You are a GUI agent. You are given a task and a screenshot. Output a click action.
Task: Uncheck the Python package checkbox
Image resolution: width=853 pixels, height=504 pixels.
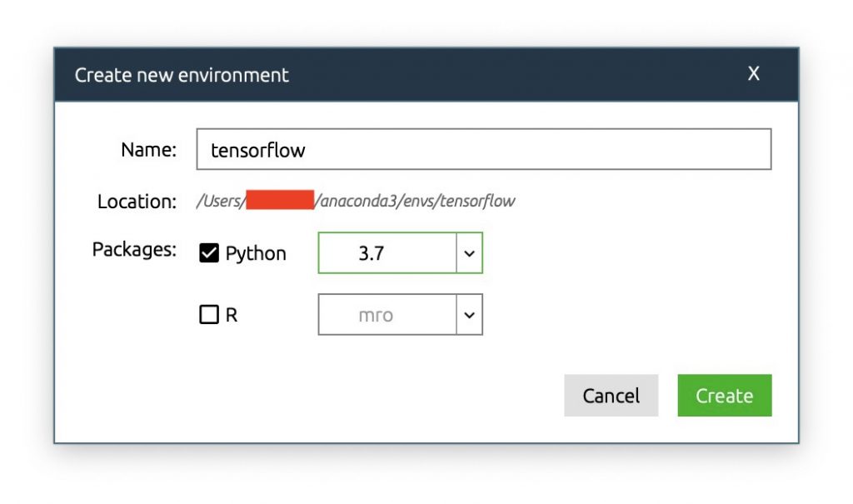click(209, 253)
